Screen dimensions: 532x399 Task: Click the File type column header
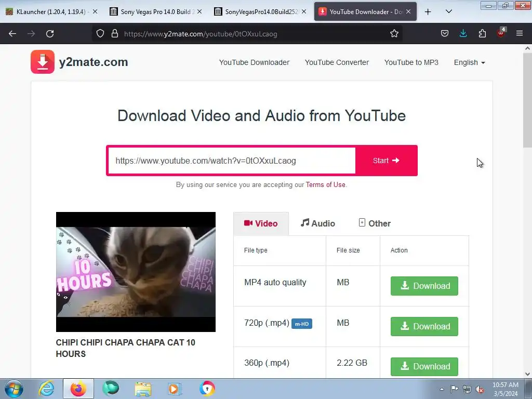point(256,250)
